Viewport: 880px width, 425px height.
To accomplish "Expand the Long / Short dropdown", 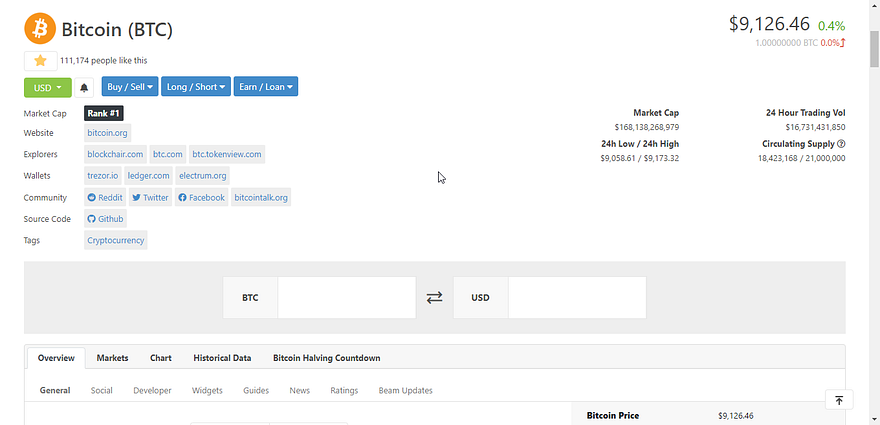I will 196,86.
